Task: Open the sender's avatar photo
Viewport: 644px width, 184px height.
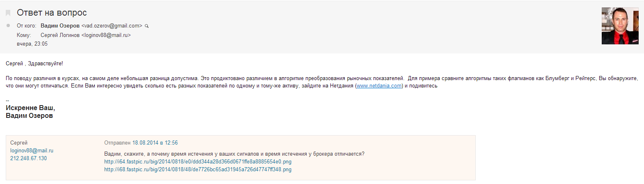Action: 620,26
